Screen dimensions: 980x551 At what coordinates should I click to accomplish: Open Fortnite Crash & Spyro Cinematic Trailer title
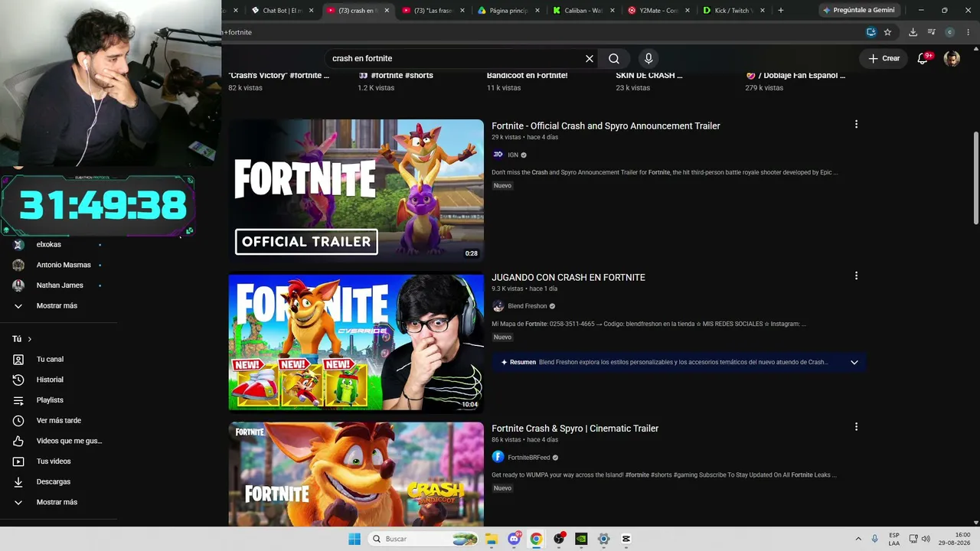coord(575,429)
